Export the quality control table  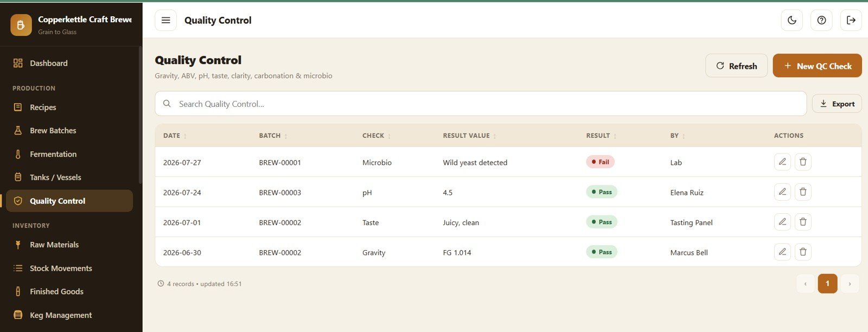click(x=837, y=104)
